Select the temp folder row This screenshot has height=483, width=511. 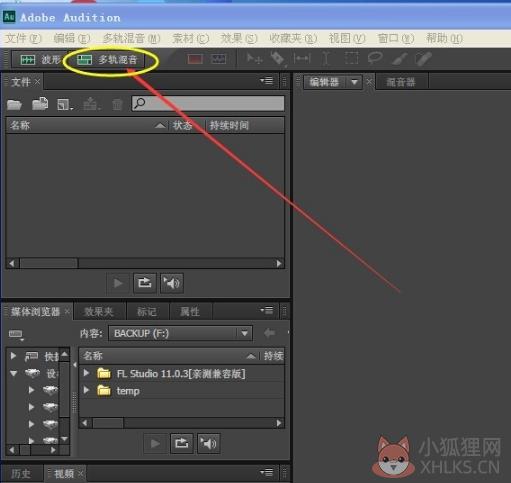point(182,390)
